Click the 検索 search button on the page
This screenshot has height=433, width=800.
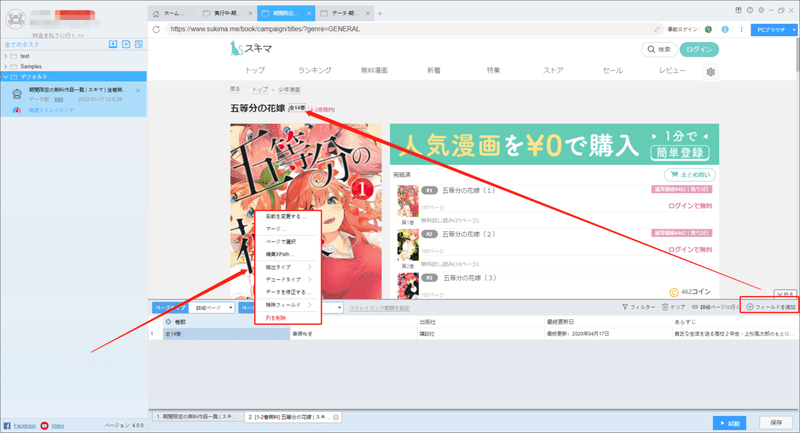click(x=659, y=49)
